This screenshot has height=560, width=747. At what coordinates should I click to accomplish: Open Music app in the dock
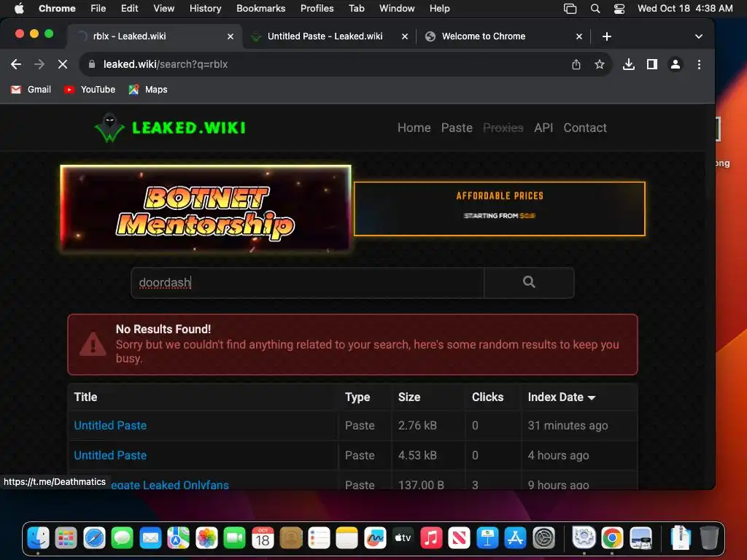(x=431, y=538)
